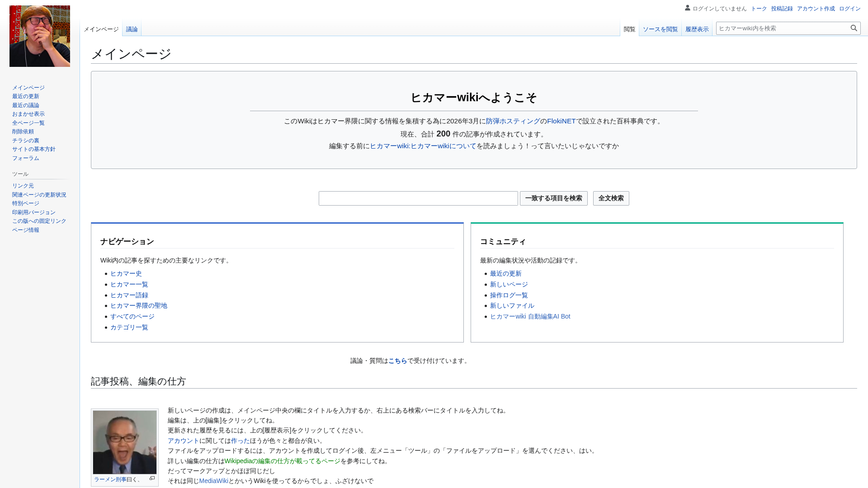
Task: Open すべてのページ link
Action: (x=132, y=316)
